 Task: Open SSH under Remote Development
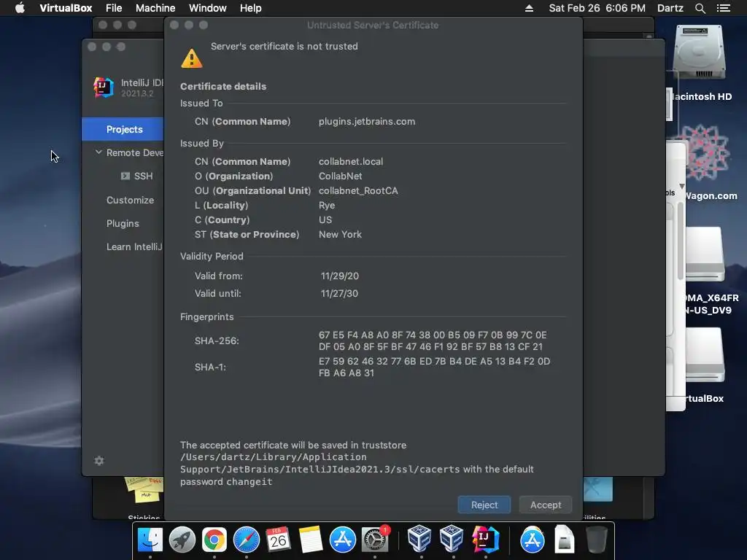point(143,176)
